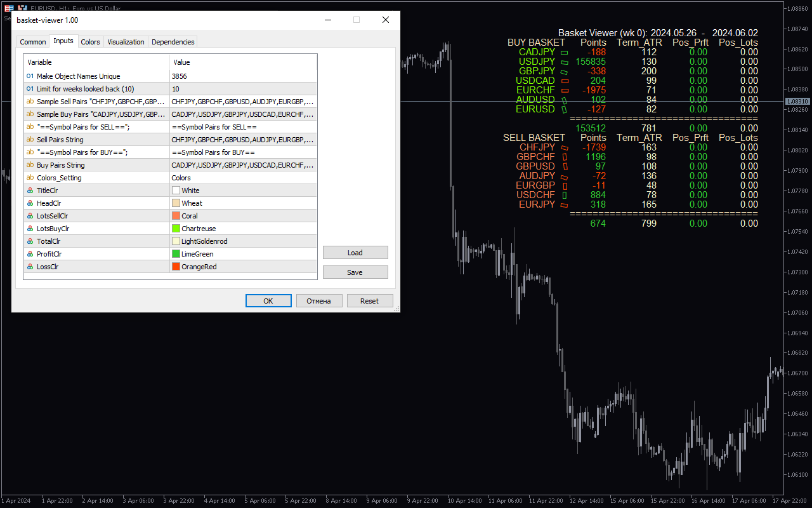812x508 pixels.
Task: Go to the Dependencies tab
Action: coord(173,42)
